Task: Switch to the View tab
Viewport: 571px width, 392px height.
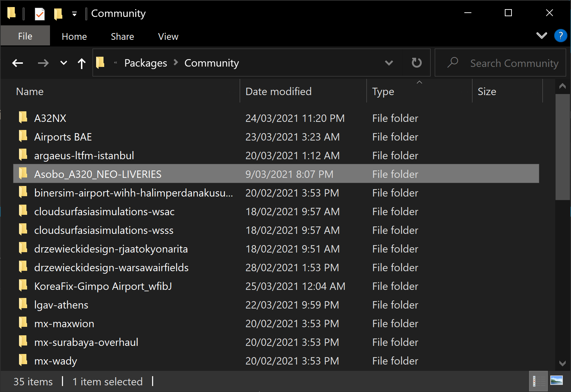Action: pyautogui.click(x=168, y=37)
